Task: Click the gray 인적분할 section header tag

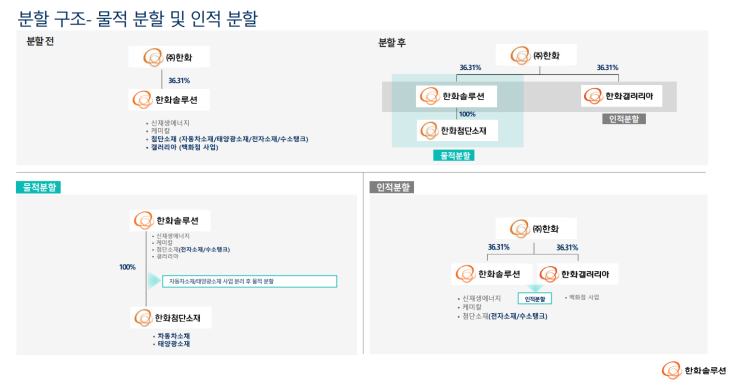Action: [x=392, y=187]
